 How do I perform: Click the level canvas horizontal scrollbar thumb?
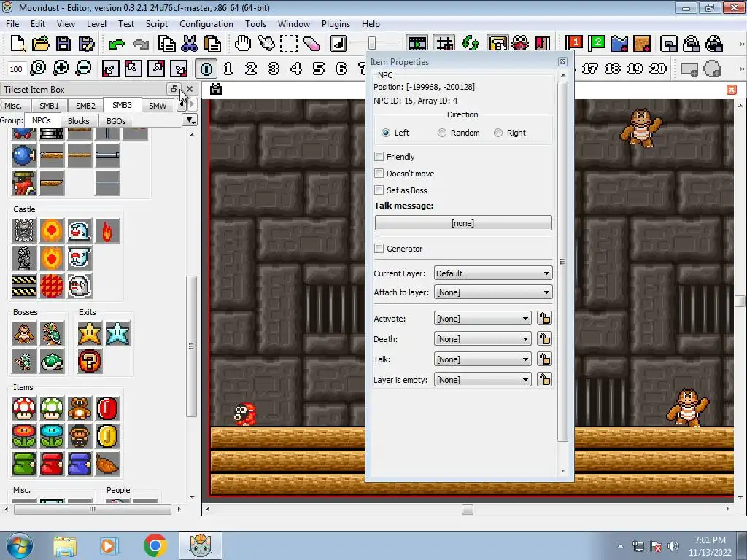coord(468,509)
